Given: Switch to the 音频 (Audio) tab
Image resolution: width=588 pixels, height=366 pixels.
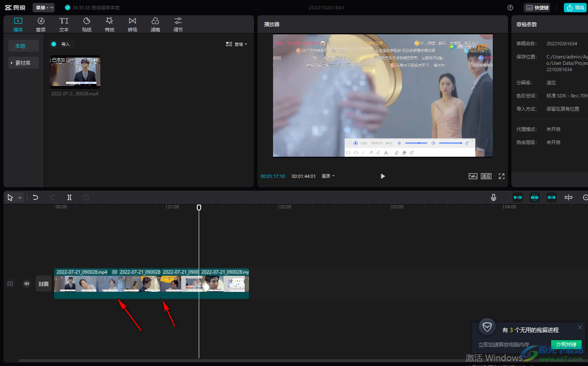Looking at the screenshot, I should coord(41,25).
